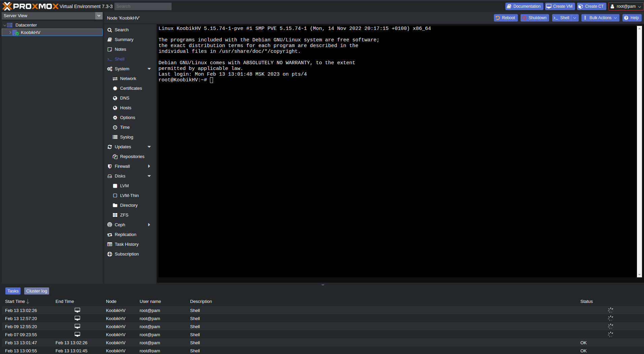Collapse the Disks section arrow
Viewport: 644px width, 354px height.
[x=149, y=176]
